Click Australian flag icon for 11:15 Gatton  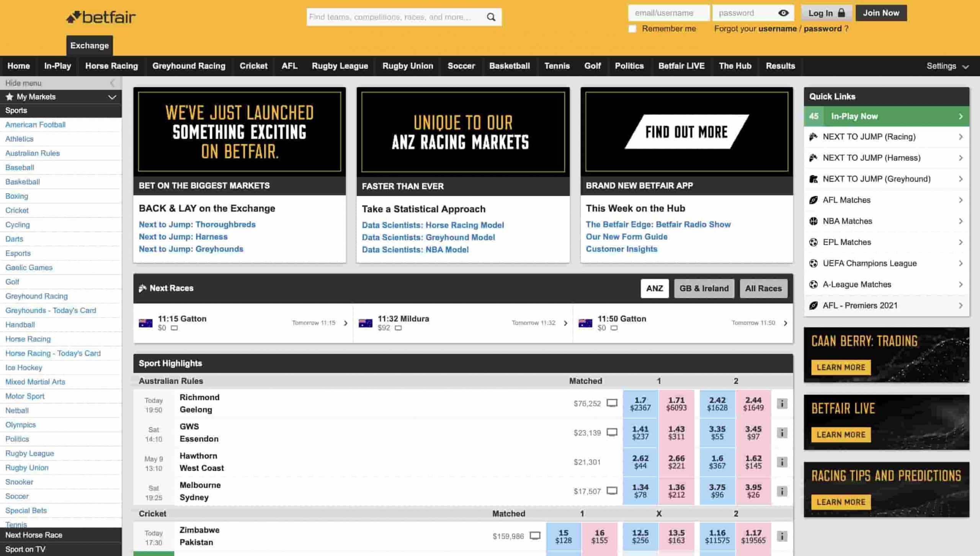(x=145, y=323)
